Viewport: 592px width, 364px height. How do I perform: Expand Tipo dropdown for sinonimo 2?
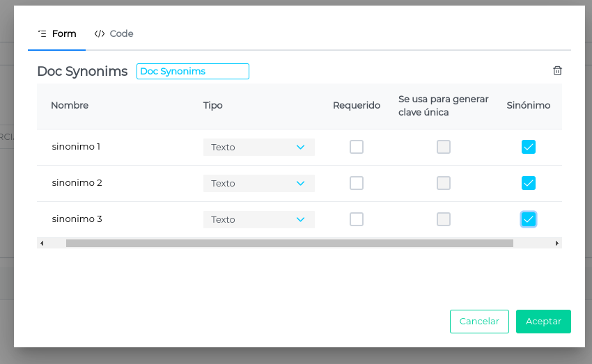point(258,183)
